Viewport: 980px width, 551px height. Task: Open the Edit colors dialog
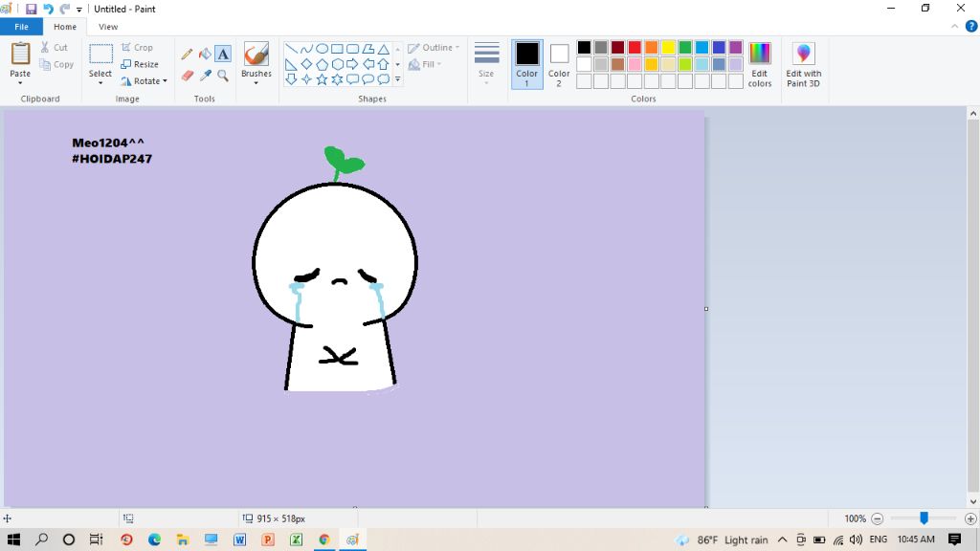(760, 64)
